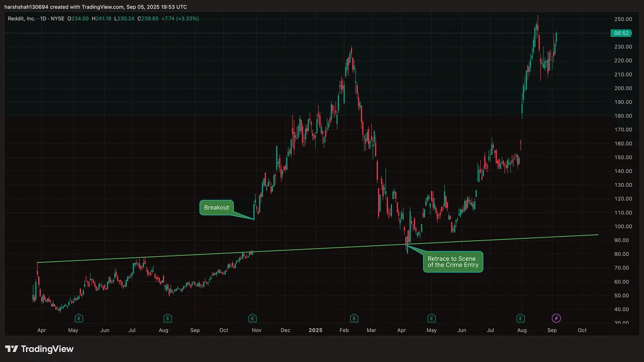Open the earnings E marker before Nov

253,318
